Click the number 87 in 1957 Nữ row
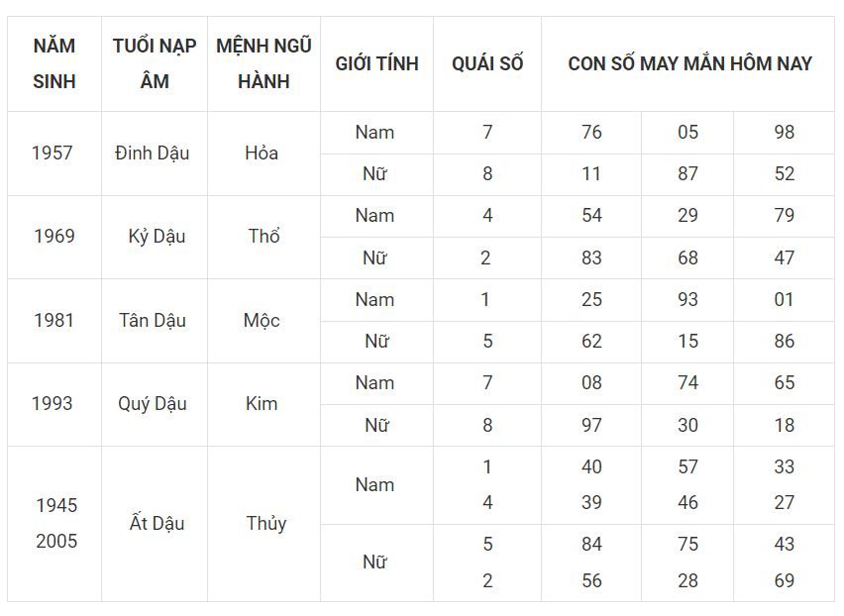Viewport: 844px width, 616px height. (x=687, y=173)
